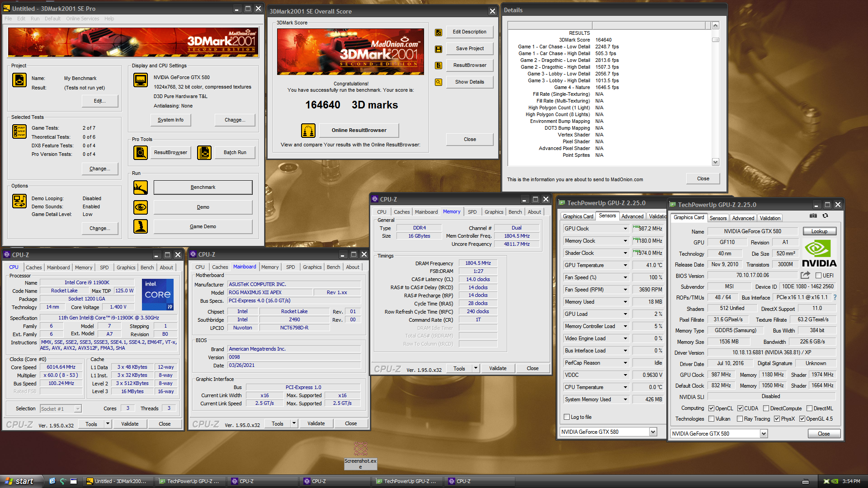Screen dimensions: 868x488
Task: Switch to Bench tab in CPU-Z Mainboard window
Action: (333, 267)
